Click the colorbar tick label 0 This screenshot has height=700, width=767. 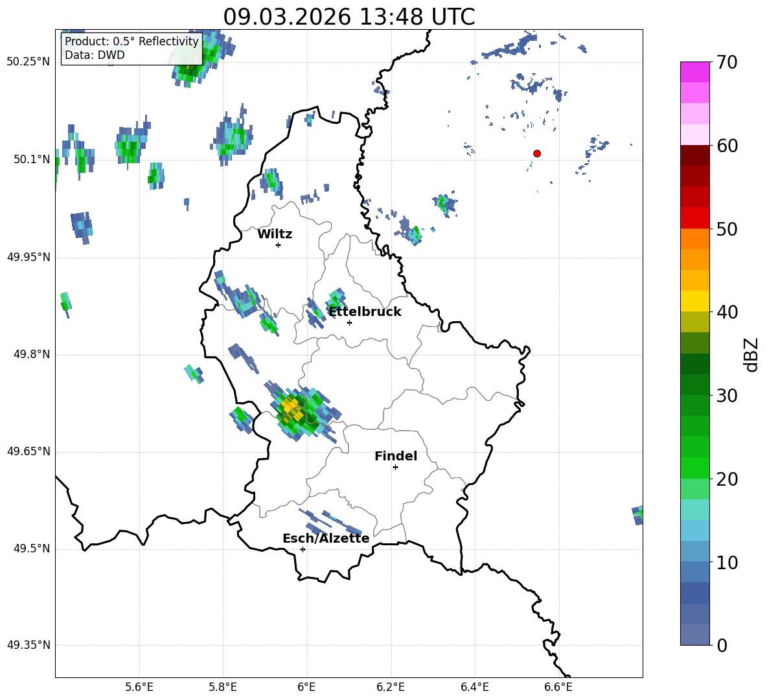pyautogui.click(x=722, y=645)
